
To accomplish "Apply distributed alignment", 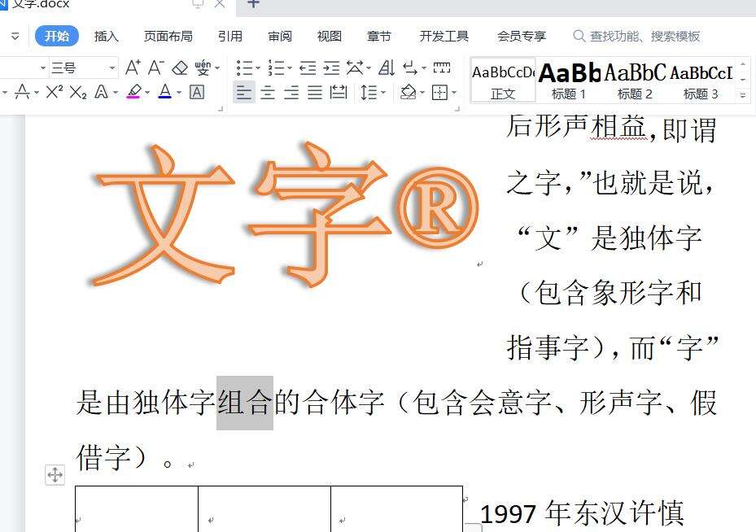I will point(339,92).
